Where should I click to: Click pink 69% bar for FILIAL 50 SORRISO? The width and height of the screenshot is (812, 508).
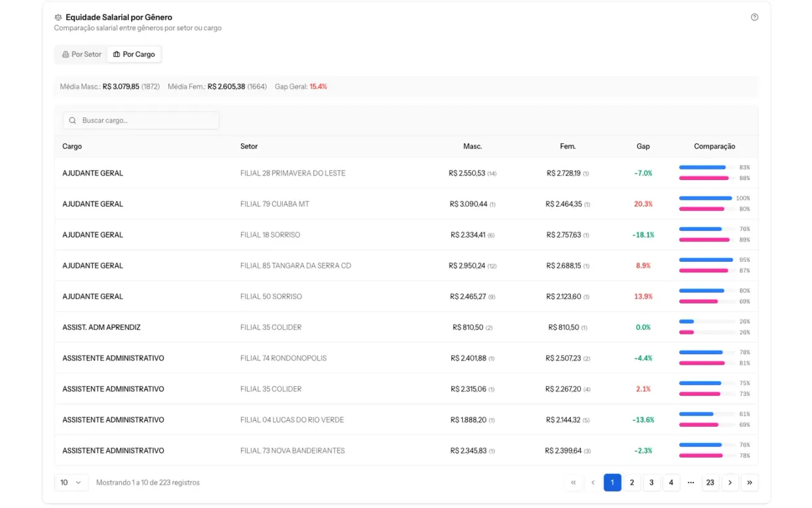[x=698, y=301]
